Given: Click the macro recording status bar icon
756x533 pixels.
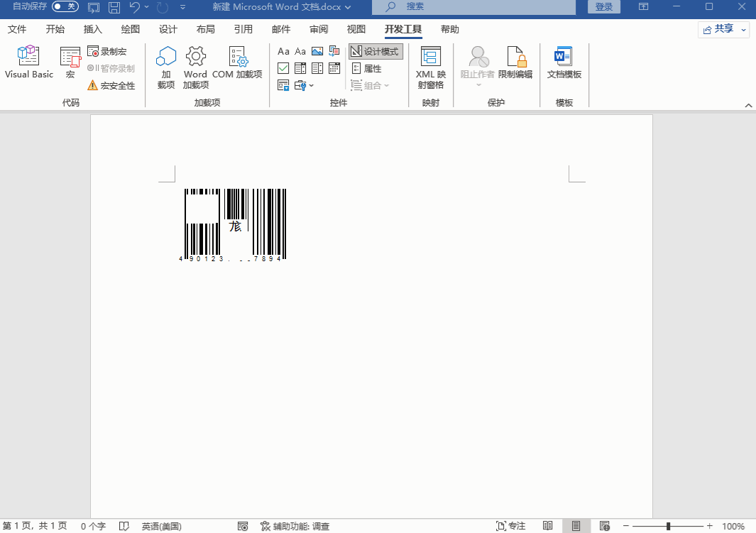Looking at the screenshot, I should click(x=243, y=526).
